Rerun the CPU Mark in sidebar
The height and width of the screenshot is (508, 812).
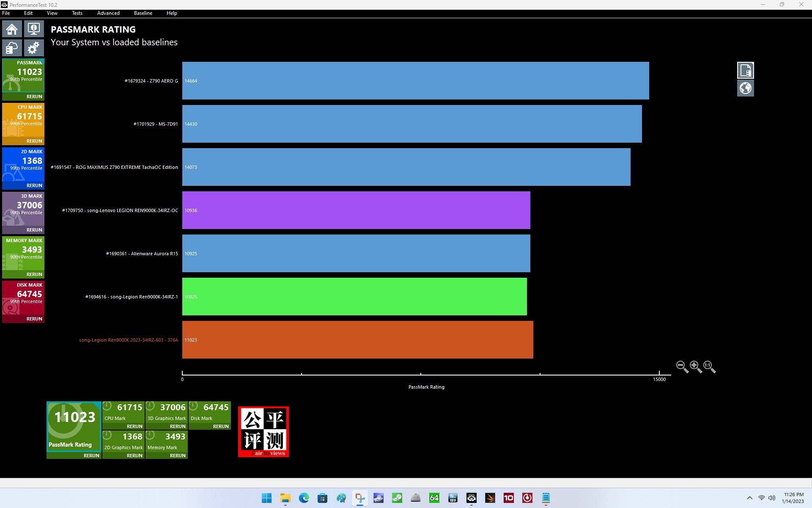[x=34, y=141]
